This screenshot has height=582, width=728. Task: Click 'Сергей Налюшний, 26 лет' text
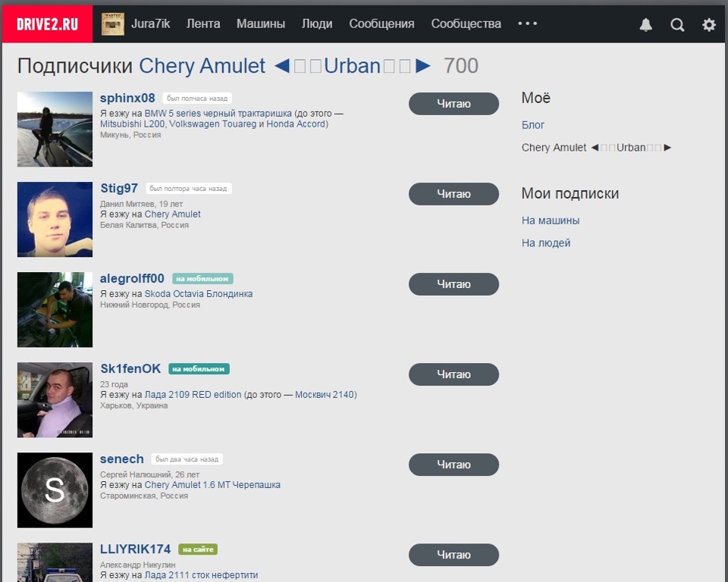pos(149,474)
